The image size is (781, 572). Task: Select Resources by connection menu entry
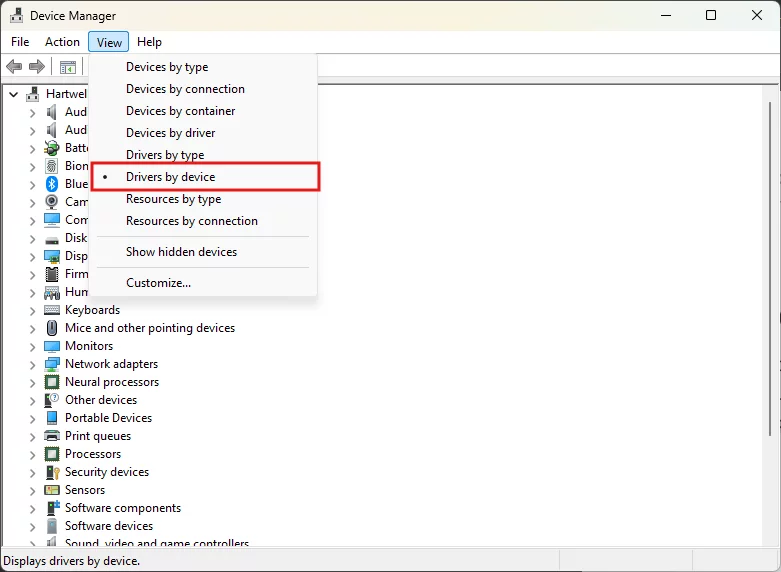(191, 221)
